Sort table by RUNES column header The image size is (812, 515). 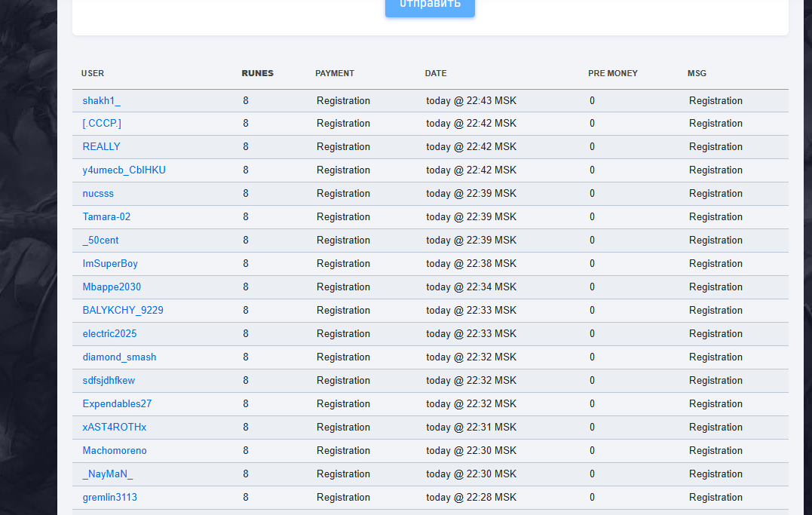(x=257, y=73)
